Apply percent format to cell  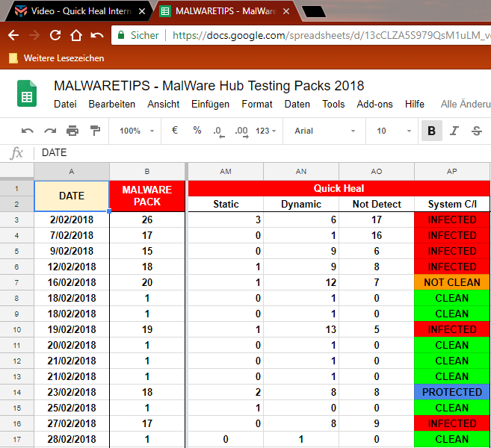click(x=197, y=131)
